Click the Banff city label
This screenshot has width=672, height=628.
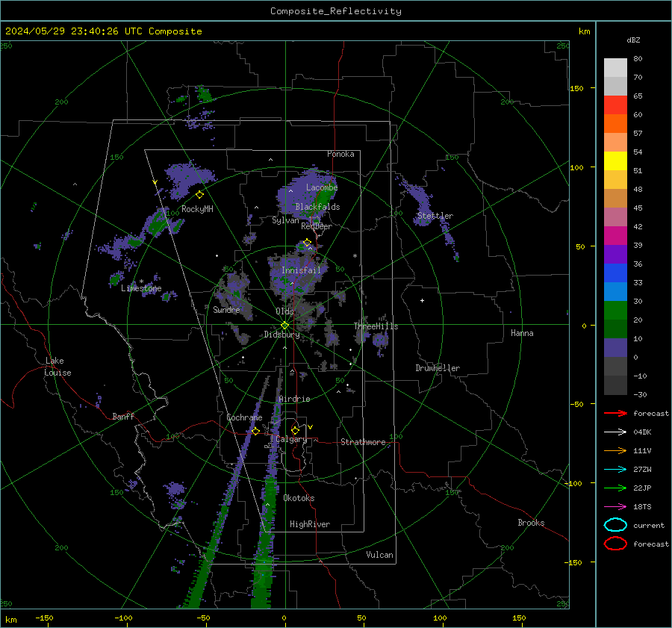point(123,416)
